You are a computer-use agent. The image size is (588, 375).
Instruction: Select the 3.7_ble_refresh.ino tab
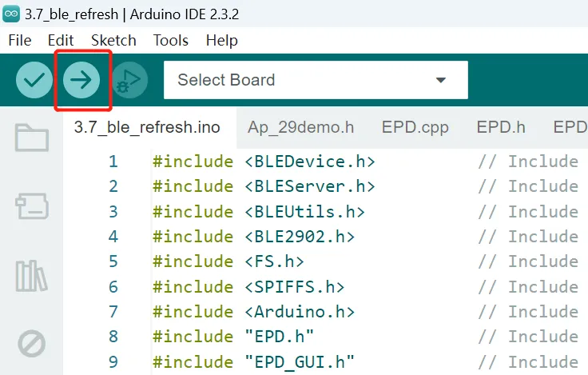click(x=147, y=127)
